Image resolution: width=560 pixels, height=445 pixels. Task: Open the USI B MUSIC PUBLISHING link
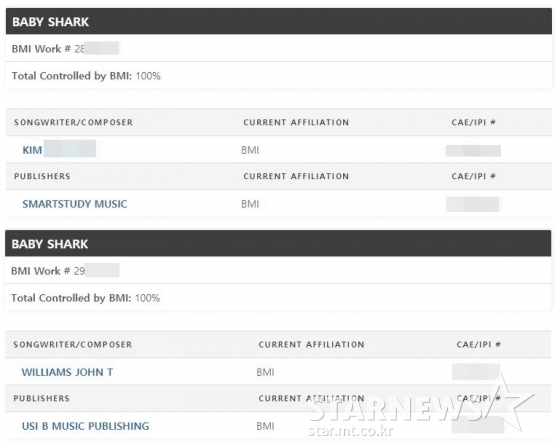point(85,426)
